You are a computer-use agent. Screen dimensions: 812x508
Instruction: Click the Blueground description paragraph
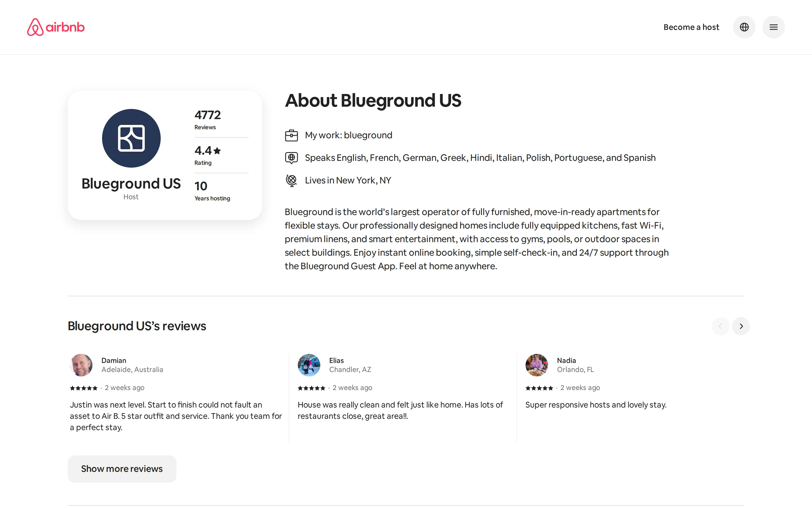[x=476, y=239]
